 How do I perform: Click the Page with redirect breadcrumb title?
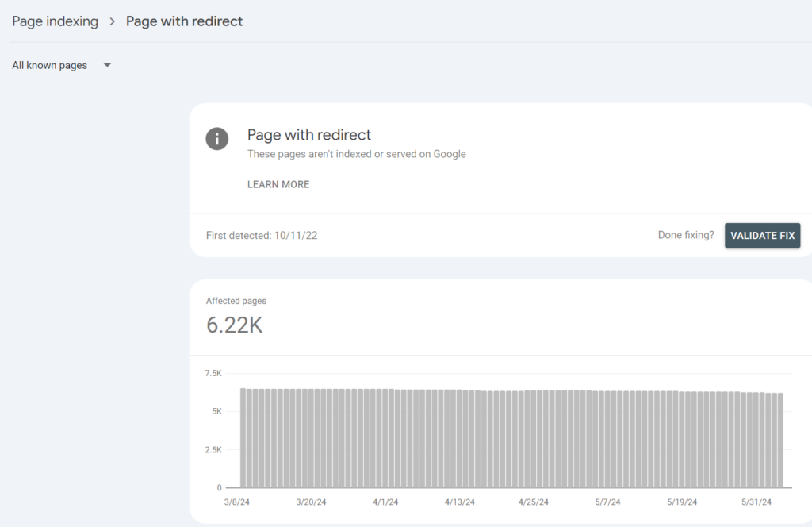(x=184, y=21)
